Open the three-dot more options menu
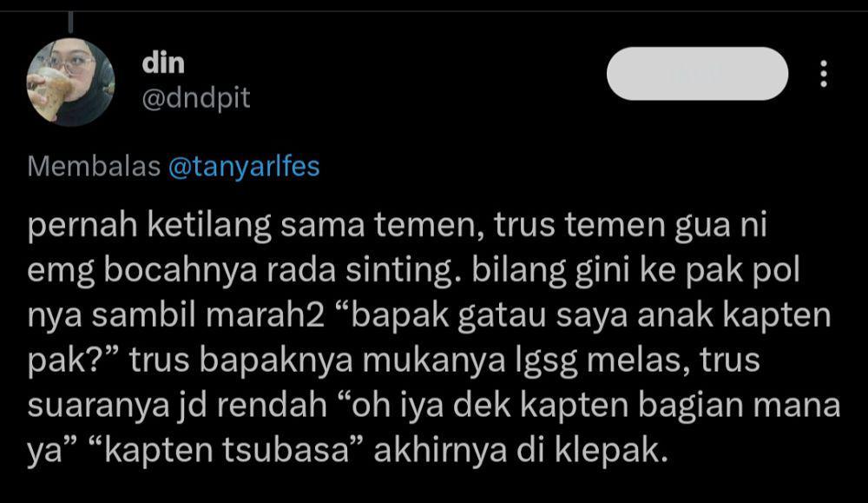Viewport: 868px width, 503px height. coord(824,74)
